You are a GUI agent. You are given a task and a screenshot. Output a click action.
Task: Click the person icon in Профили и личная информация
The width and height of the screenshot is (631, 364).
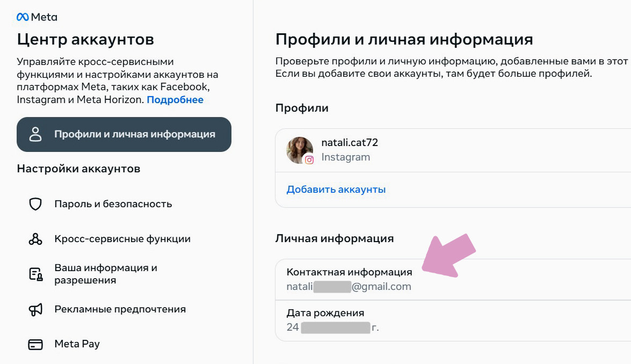tap(37, 134)
